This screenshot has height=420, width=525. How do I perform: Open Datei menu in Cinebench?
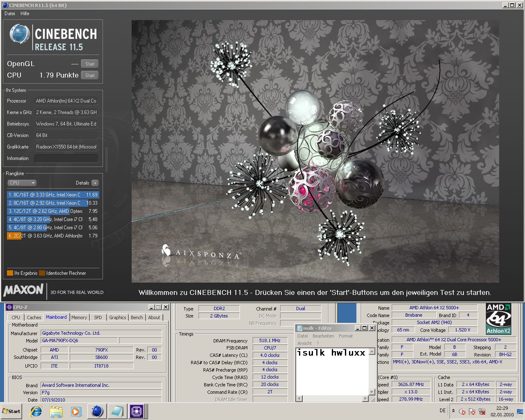pyautogui.click(x=10, y=14)
